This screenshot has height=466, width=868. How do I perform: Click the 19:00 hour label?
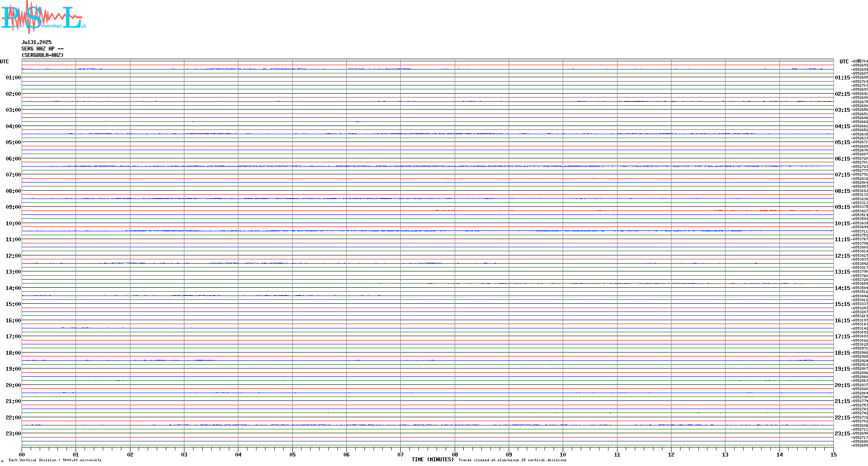13,369
